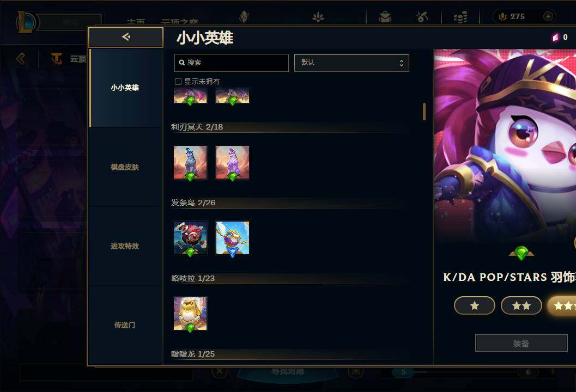Click the 装备 equip button

(522, 343)
